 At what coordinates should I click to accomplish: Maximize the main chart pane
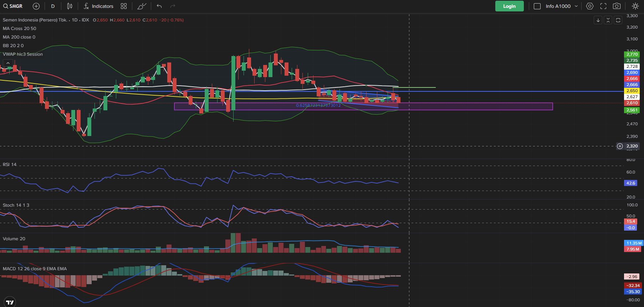[618, 20]
